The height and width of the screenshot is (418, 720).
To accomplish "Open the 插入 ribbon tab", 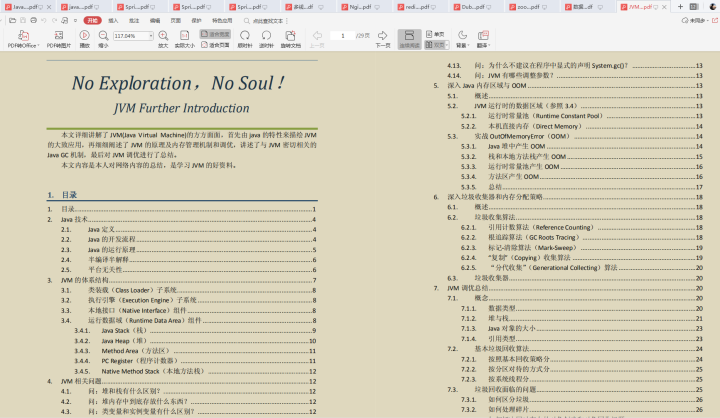I will [x=113, y=21].
